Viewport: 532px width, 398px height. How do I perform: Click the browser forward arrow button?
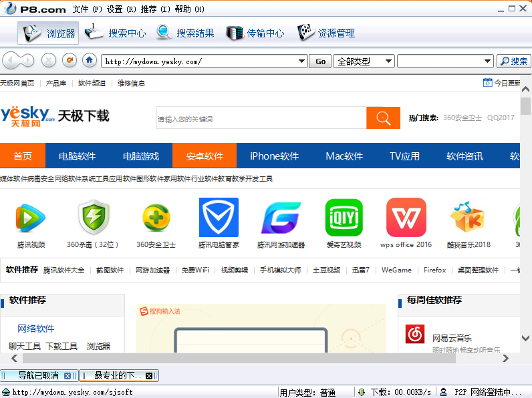coord(28,61)
